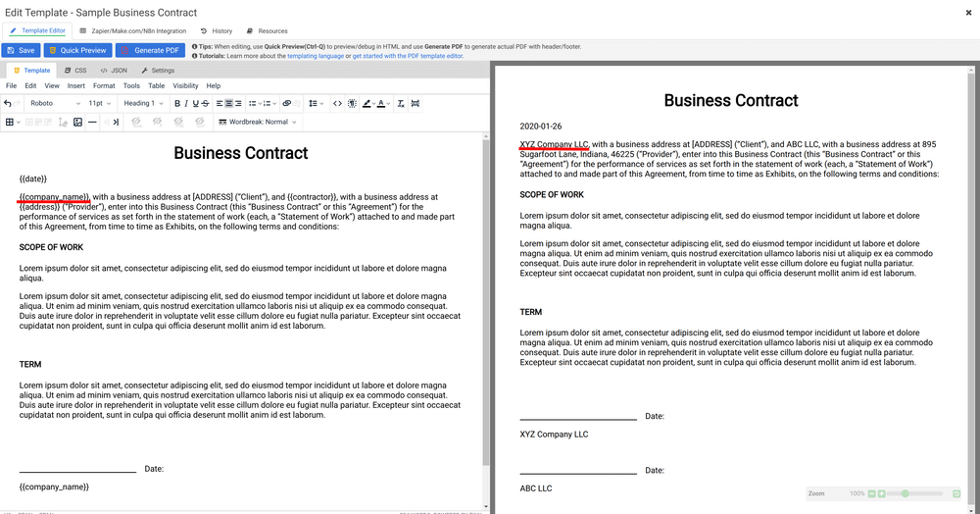Insert a horizontal line
980x514 pixels.
click(x=92, y=122)
